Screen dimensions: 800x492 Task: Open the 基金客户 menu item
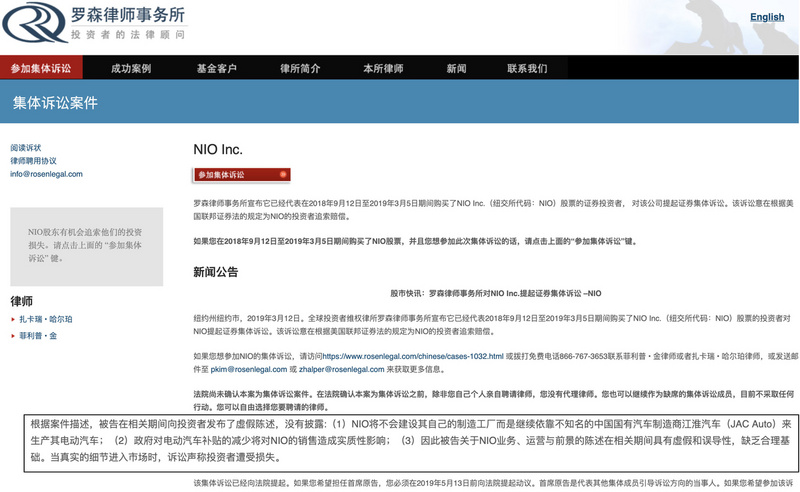pos(216,68)
